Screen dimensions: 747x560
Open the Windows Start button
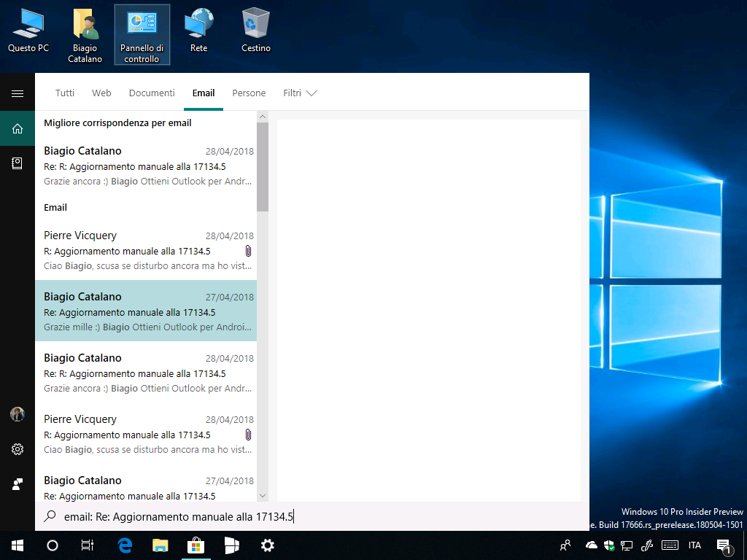[18, 545]
